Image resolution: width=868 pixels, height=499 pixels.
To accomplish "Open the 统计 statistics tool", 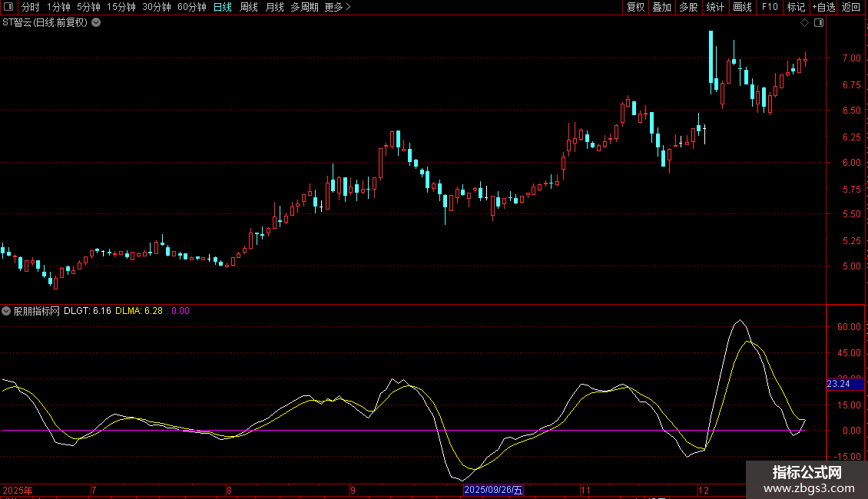I will tap(715, 7).
